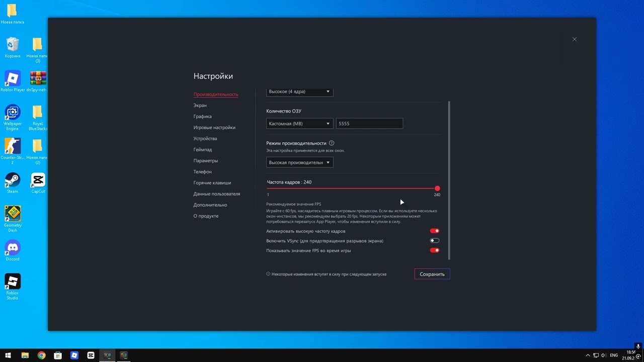Toggle Показывать значение FPS во время игры

435,250
